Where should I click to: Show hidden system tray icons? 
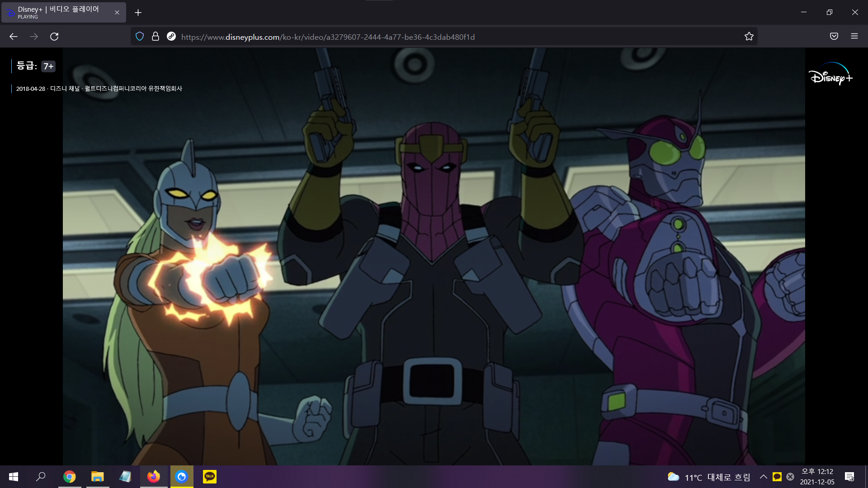(763, 477)
